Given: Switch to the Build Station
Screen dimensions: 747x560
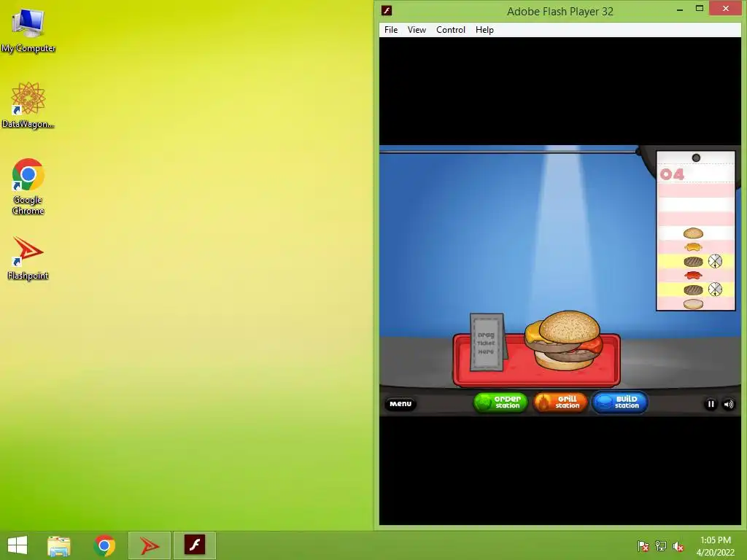Looking at the screenshot, I should [619, 402].
